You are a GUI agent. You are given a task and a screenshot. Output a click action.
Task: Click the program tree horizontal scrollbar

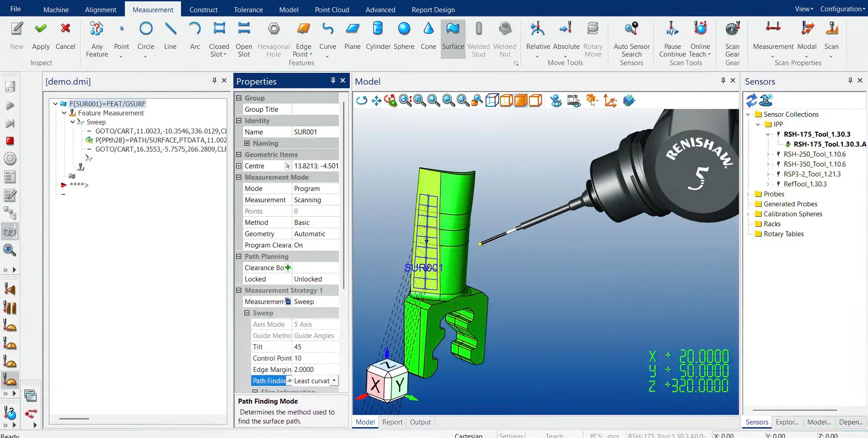pyautogui.click(x=74, y=419)
